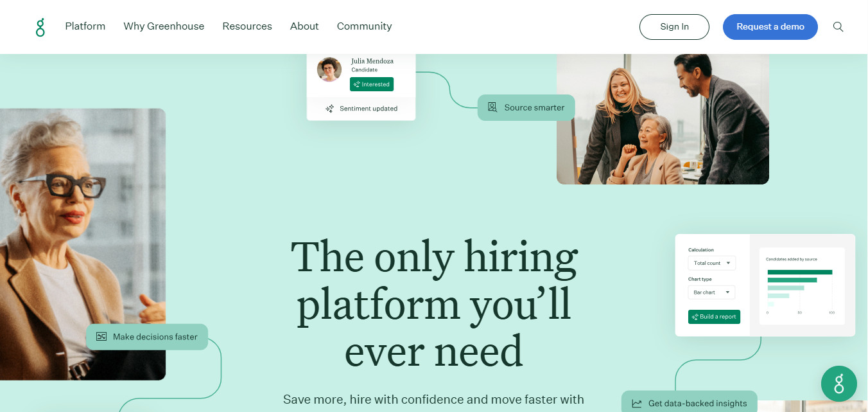The height and width of the screenshot is (412, 868).
Task: Click the Sign In button
Action: [674, 27]
